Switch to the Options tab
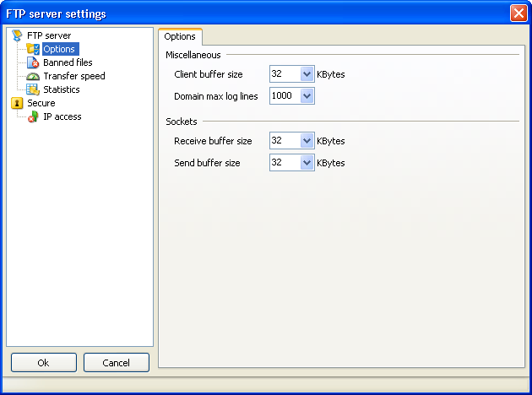The height and width of the screenshot is (395, 532). click(180, 36)
